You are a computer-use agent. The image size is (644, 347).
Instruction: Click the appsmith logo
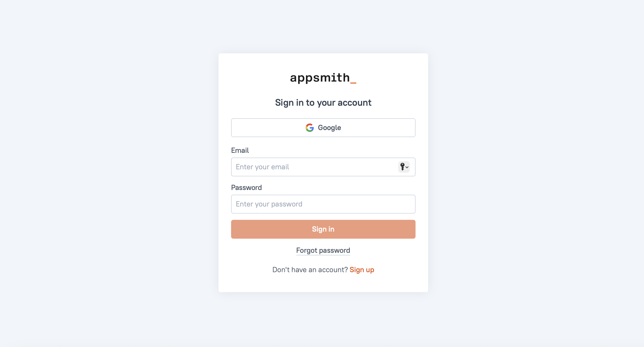[323, 78]
